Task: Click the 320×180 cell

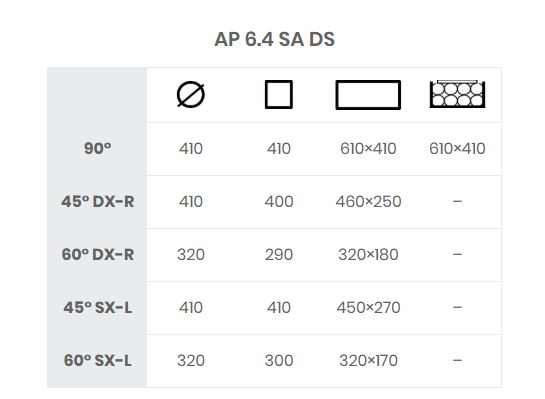Action: 368,255
